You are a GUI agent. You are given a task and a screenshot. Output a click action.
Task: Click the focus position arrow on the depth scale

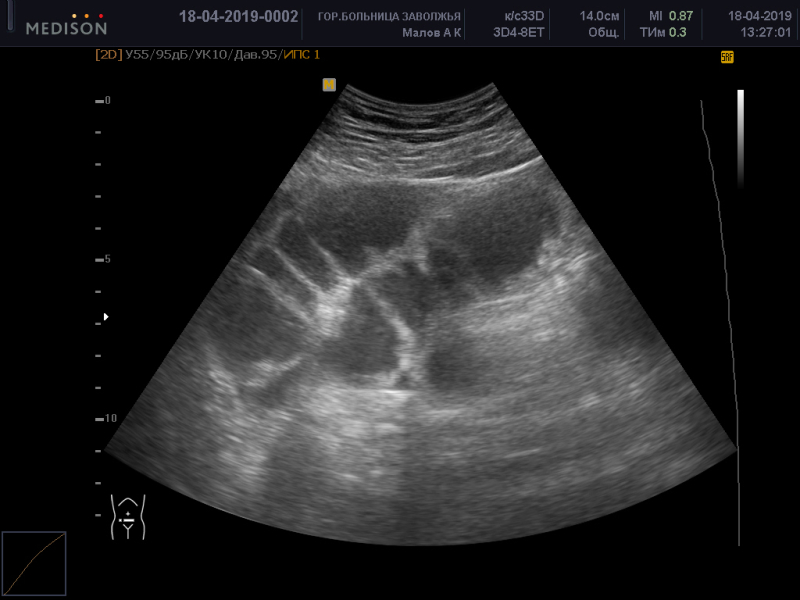[106, 317]
